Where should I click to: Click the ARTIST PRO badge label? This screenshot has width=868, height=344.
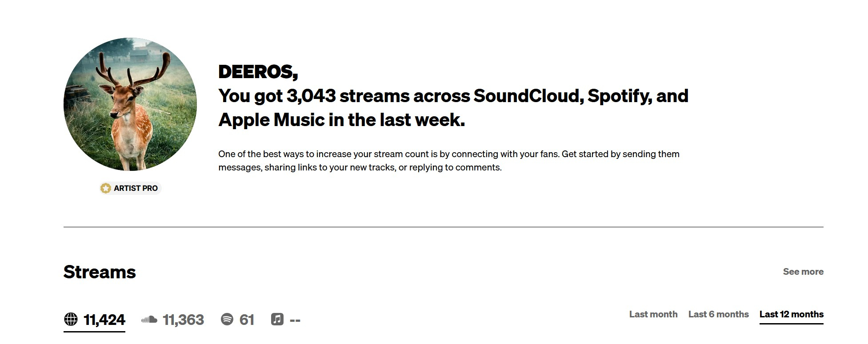tap(136, 188)
